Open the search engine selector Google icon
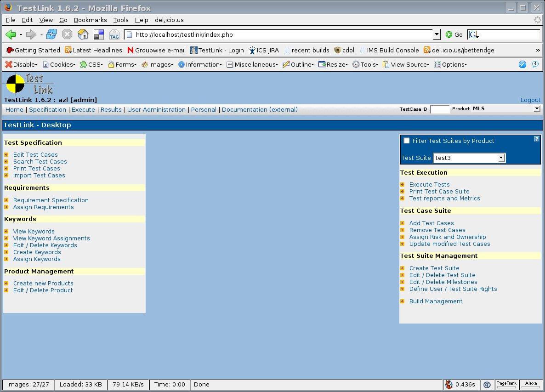Image resolution: width=545 pixels, height=392 pixels. pyautogui.click(x=473, y=35)
